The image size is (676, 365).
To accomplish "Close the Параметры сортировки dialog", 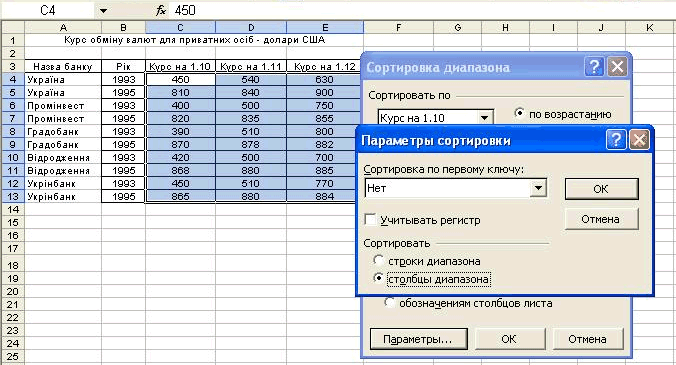I will (639, 140).
